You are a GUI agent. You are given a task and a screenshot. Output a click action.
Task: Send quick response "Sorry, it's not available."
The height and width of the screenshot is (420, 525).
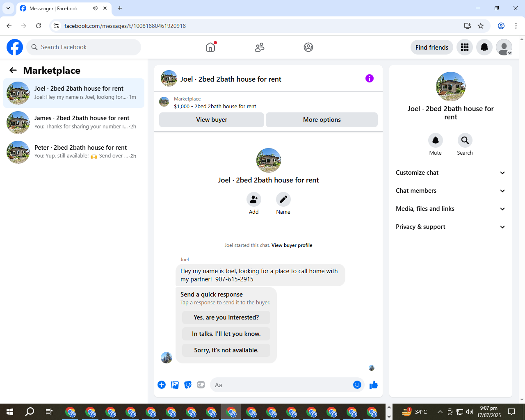pos(226,350)
